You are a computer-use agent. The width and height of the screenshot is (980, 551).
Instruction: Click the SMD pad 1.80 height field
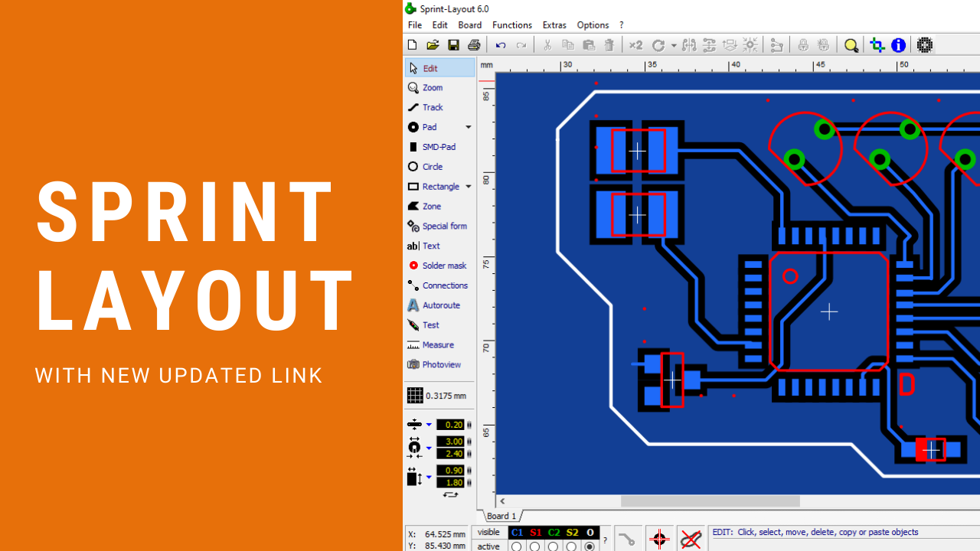coord(451,483)
